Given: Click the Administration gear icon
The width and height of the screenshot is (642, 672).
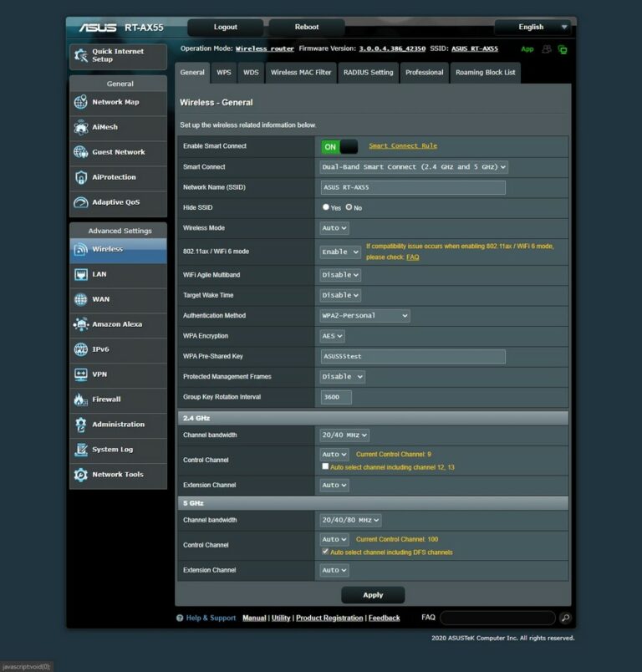Looking at the screenshot, I should click(x=80, y=425).
